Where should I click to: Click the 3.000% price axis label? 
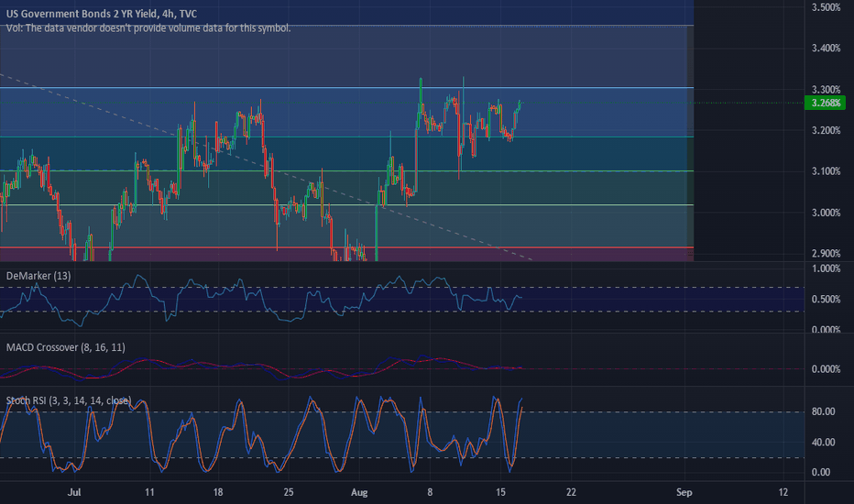click(x=826, y=213)
